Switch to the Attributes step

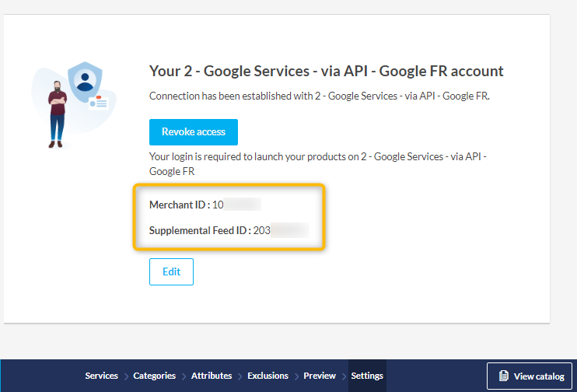212,376
